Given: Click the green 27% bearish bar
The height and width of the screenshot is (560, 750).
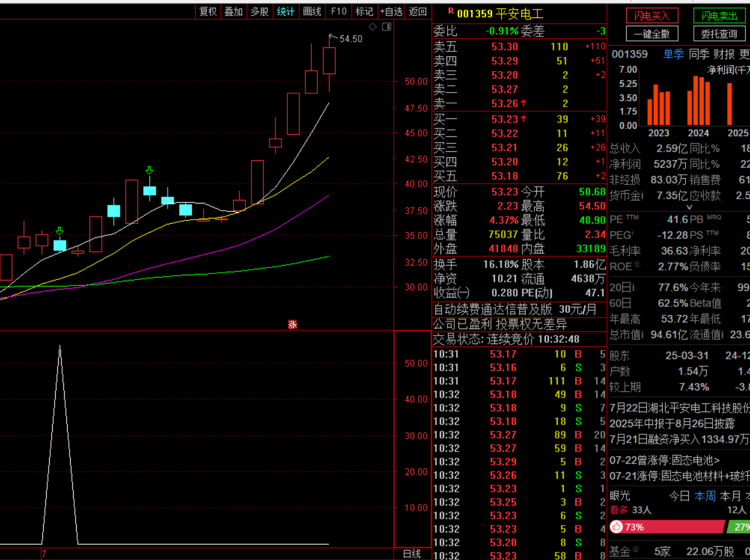Looking at the screenshot, I should point(738,527).
